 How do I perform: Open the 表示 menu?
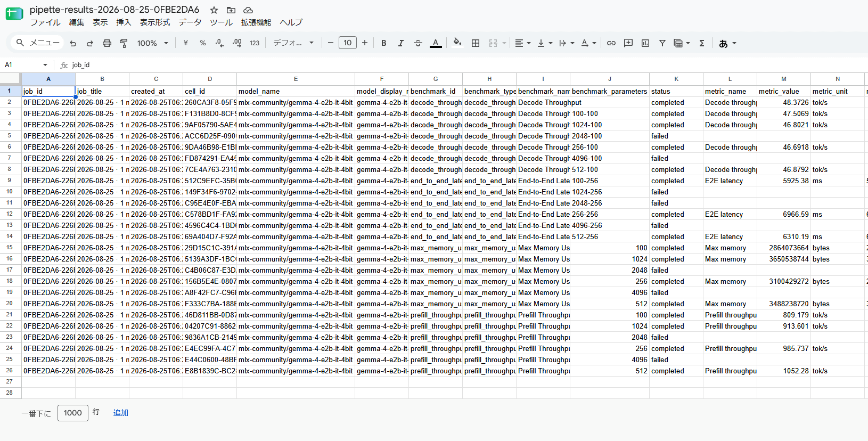click(100, 22)
